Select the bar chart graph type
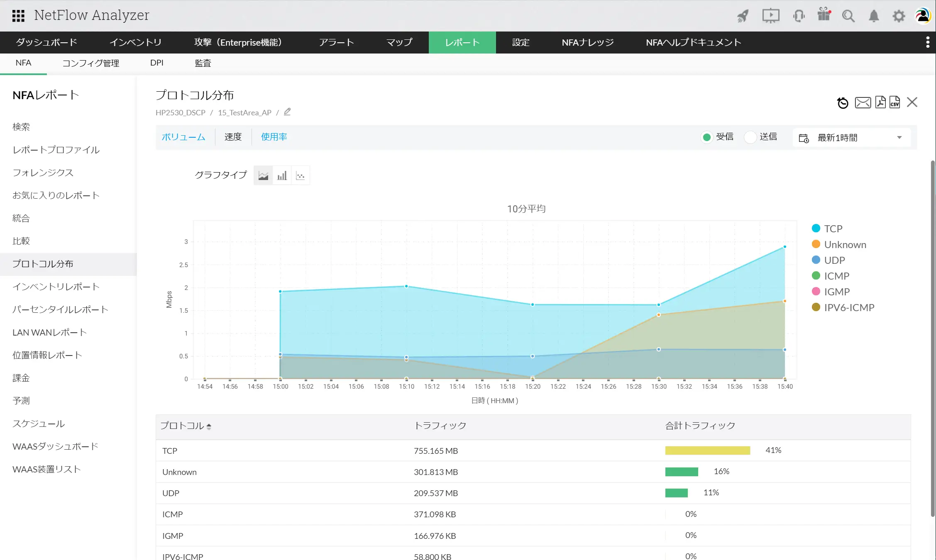 pyautogui.click(x=282, y=175)
